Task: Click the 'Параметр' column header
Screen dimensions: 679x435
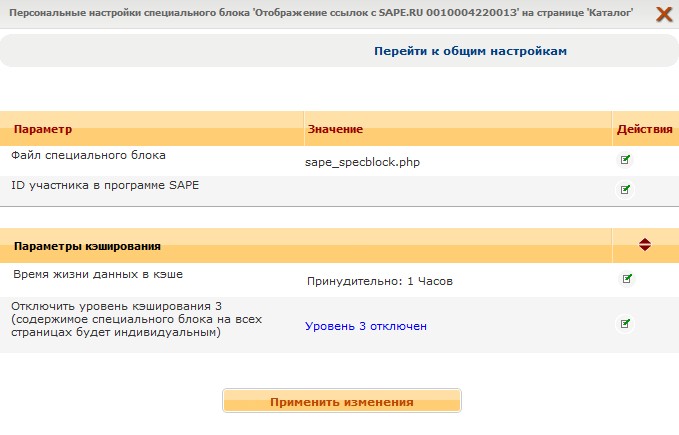Action: point(43,130)
